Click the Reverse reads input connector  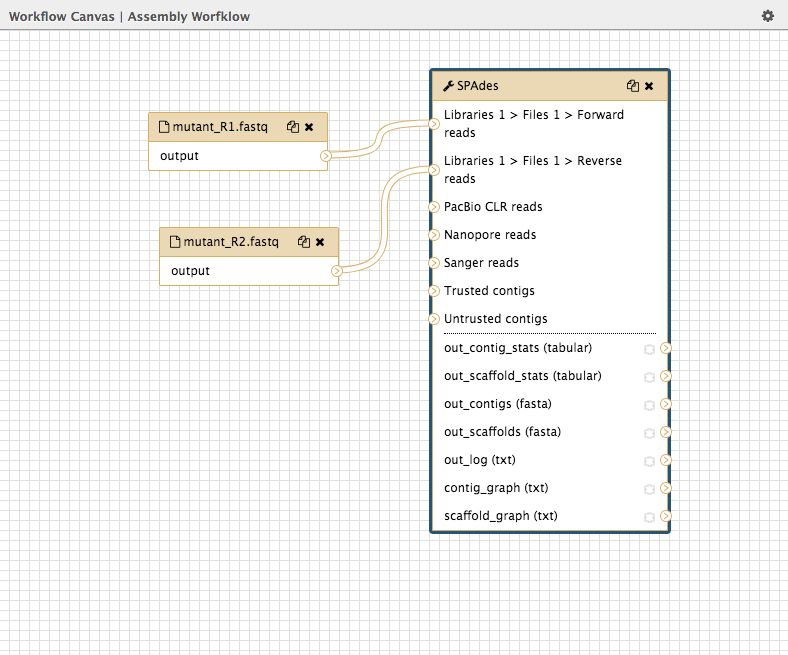434,170
